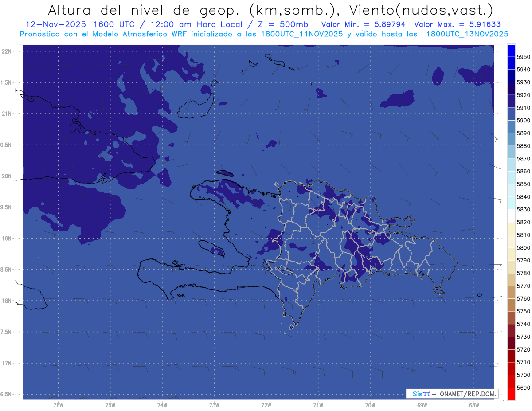Click the '68W' longitude label
The width and height of the screenshot is (532, 411).
point(474,405)
